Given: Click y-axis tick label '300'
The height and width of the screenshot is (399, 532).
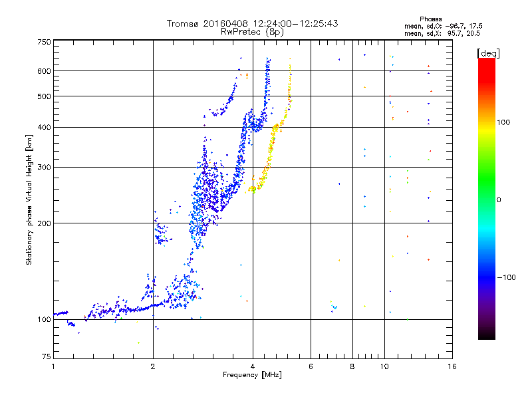Looking at the screenshot, I should click(44, 168).
